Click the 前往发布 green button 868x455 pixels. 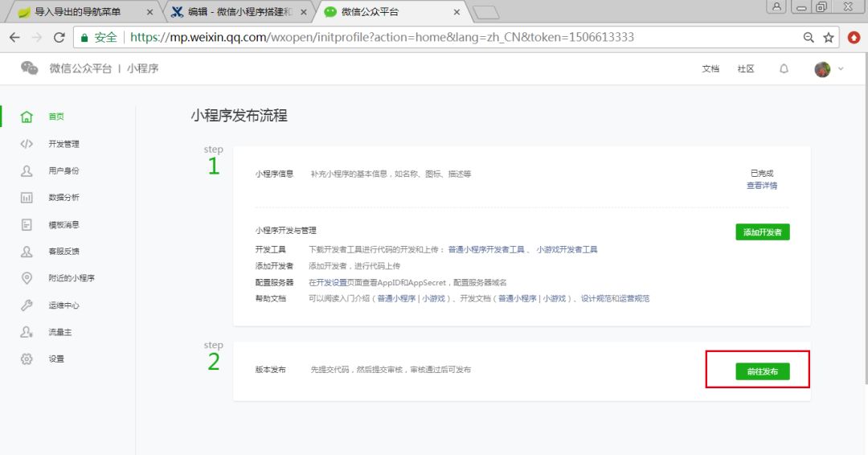(x=762, y=371)
